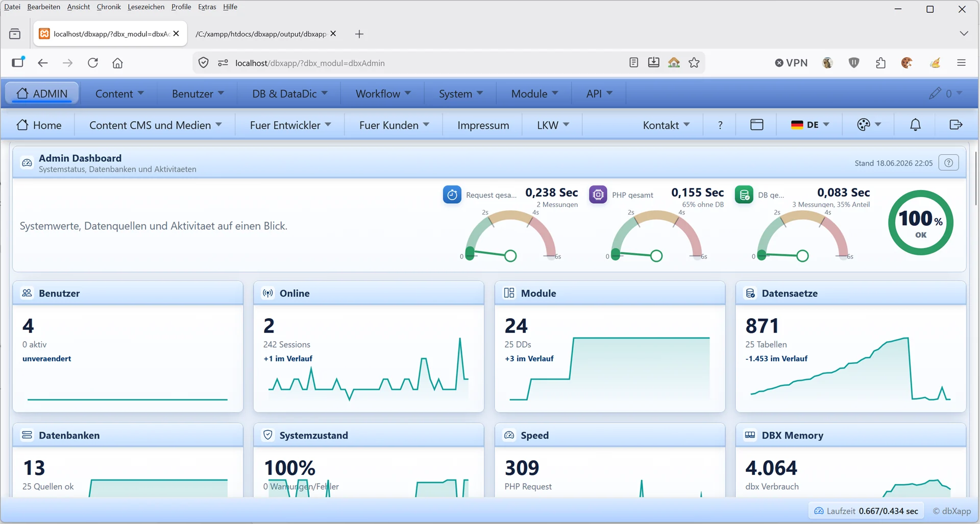Screen dimensions: 980x524
Task: Expand the Benutzer dropdown menu
Action: (198, 93)
